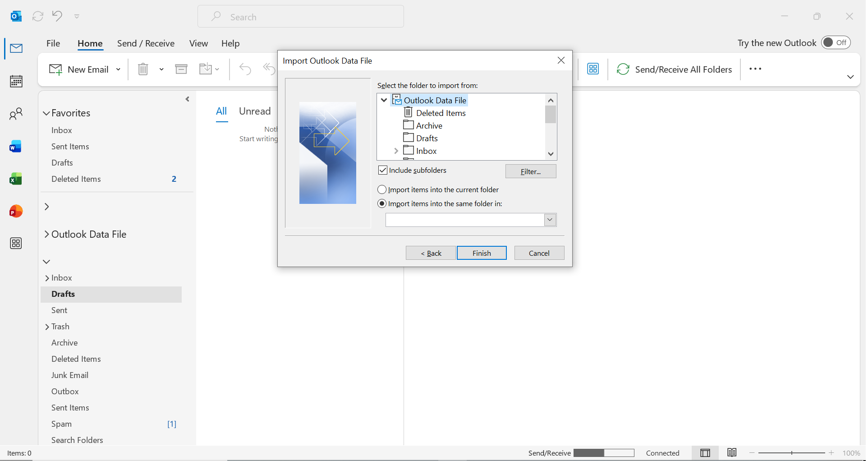Collapse the folder pane arrow
Viewport: 868px width, 461px height.
[188, 99]
